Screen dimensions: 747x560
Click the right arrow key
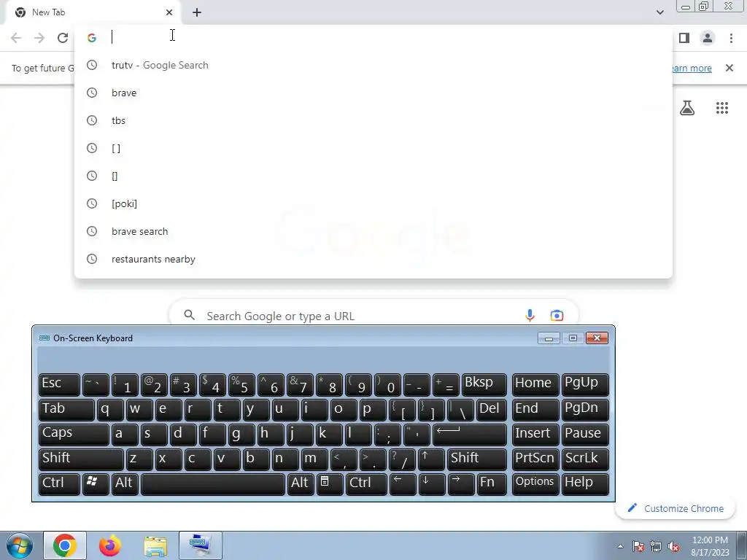pyautogui.click(x=461, y=484)
